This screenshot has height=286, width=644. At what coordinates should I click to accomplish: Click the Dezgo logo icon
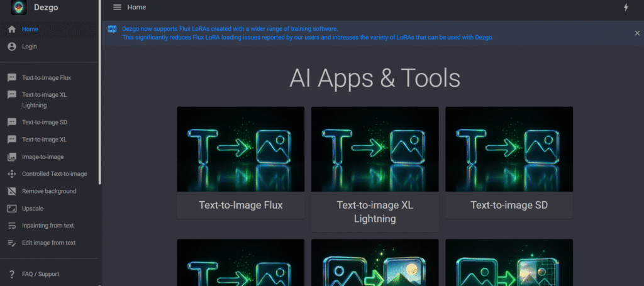[18, 7]
